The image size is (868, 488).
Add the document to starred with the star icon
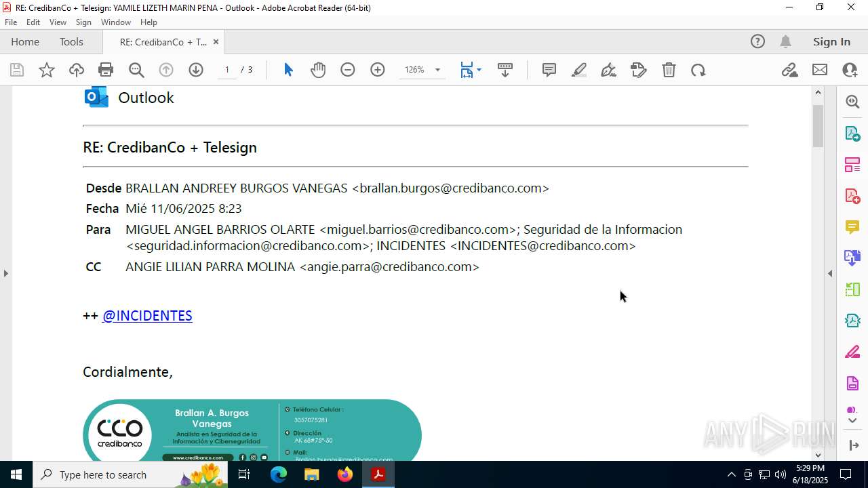[x=47, y=70]
